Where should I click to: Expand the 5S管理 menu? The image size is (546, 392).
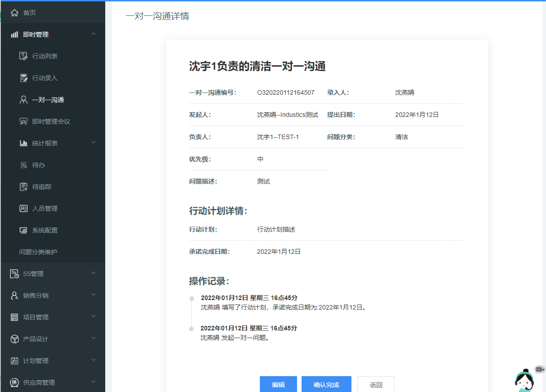[93, 273]
